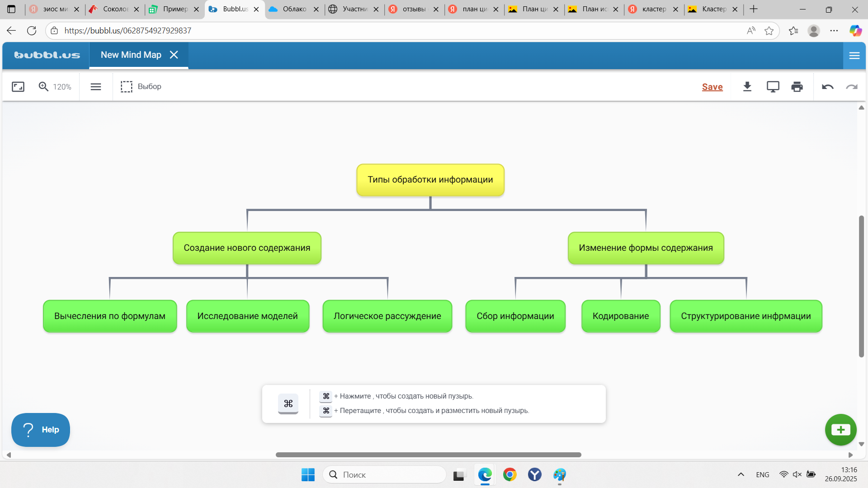Click green add new bubble button
Viewport: 868px width, 488px height.
pyautogui.click(x=840, y=430)
